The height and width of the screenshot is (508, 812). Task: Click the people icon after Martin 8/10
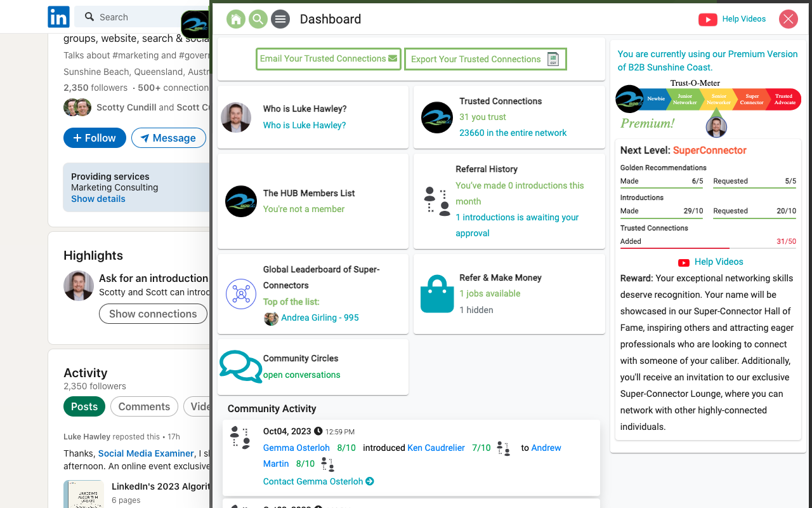327,464
